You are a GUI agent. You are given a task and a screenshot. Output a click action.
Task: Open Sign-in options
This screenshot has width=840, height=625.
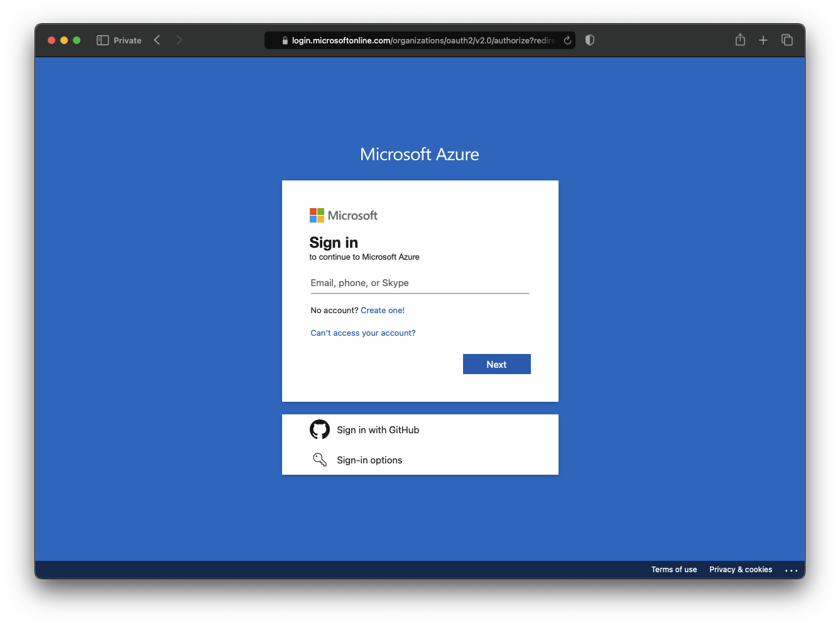click(x=420, y=460)
